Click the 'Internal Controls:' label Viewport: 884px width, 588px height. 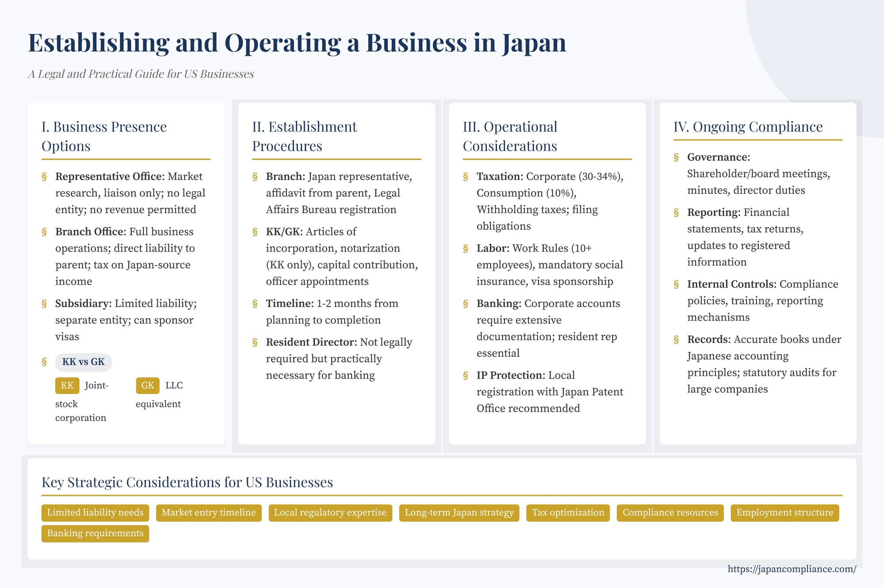point(732,284)
